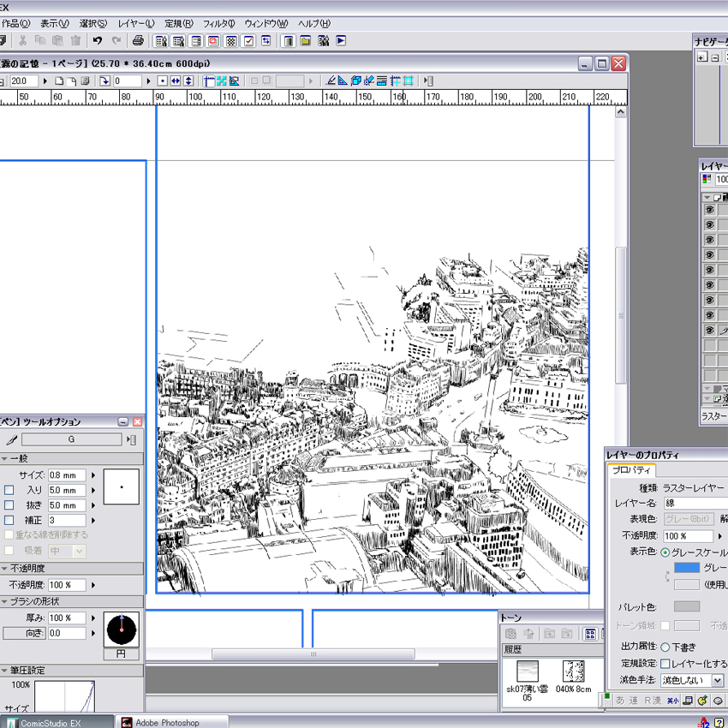Click the blue grayscale display color swatch
Screen dimensions: 728x728
[686, 568]
